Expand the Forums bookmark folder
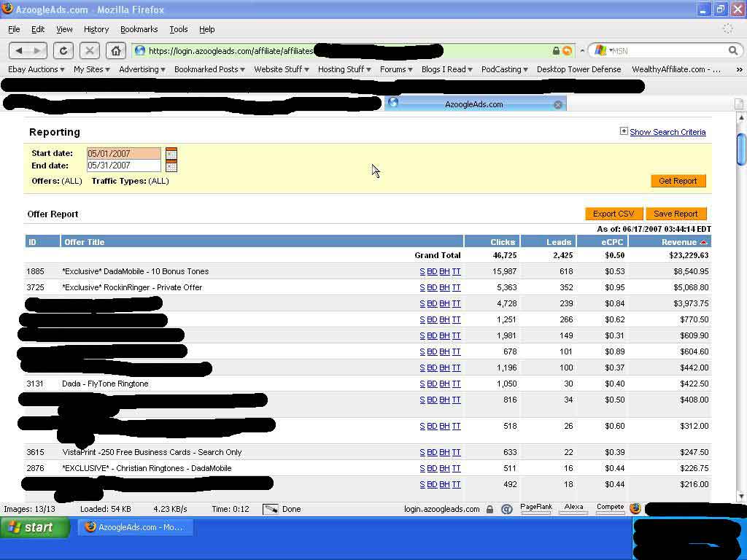The height and width of the screenshot is (560, 747). [396, 69]
